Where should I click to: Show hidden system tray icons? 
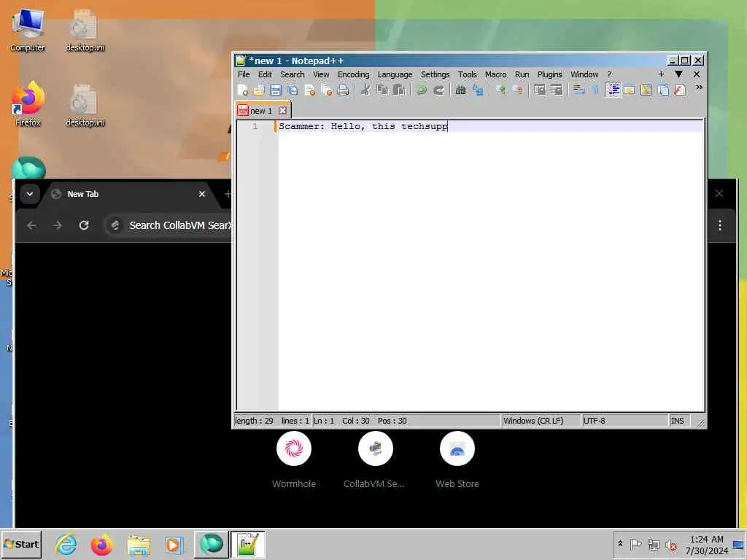[620, 543]
